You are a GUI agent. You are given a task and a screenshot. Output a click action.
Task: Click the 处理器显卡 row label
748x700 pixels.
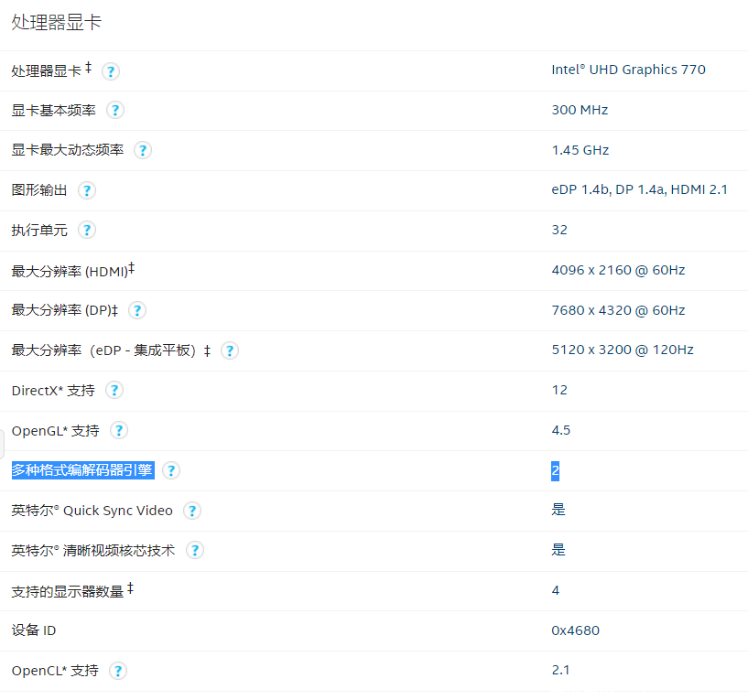pos(47,71)
